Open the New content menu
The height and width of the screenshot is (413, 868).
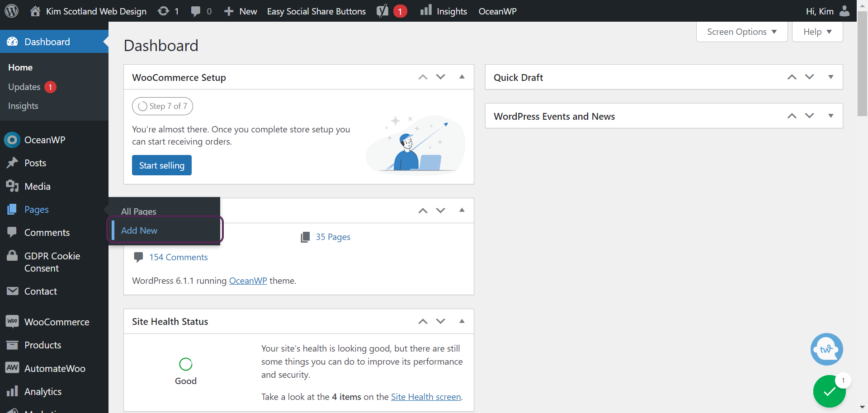(241, 11)
